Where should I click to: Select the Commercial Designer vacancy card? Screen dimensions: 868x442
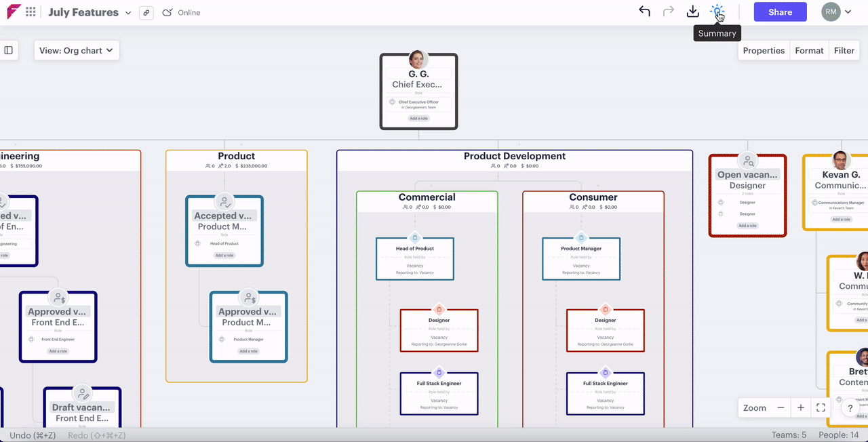[439, 331]
